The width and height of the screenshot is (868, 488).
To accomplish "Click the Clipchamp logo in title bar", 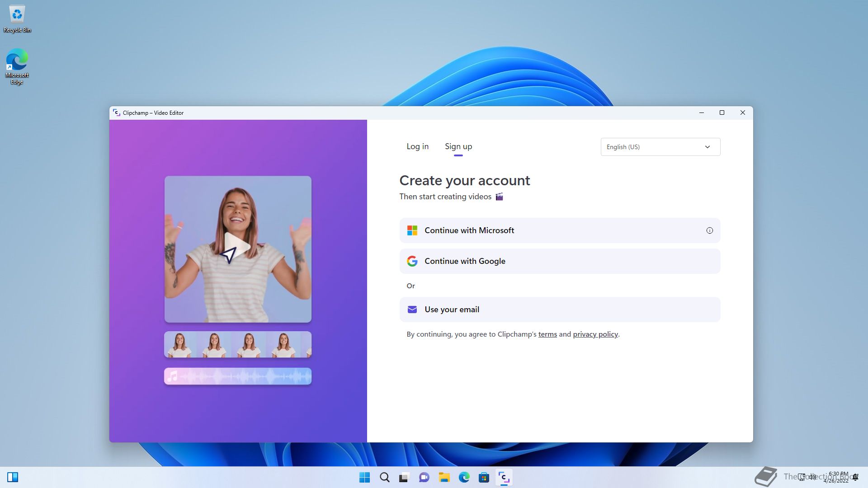I will click(116, 113).
